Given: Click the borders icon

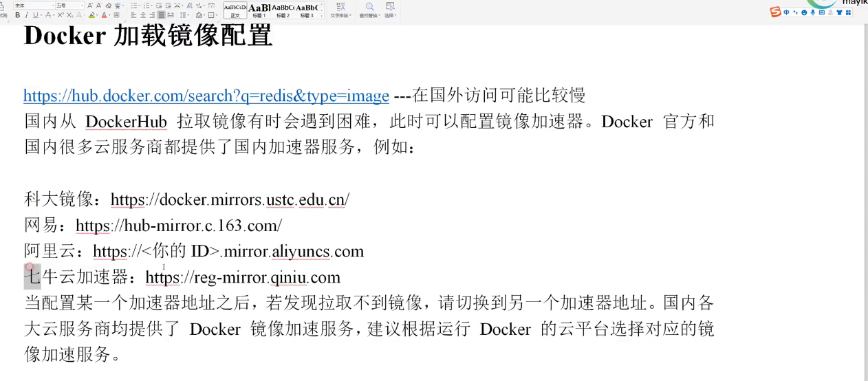Looking at the screenshot, I should [211, 15].
